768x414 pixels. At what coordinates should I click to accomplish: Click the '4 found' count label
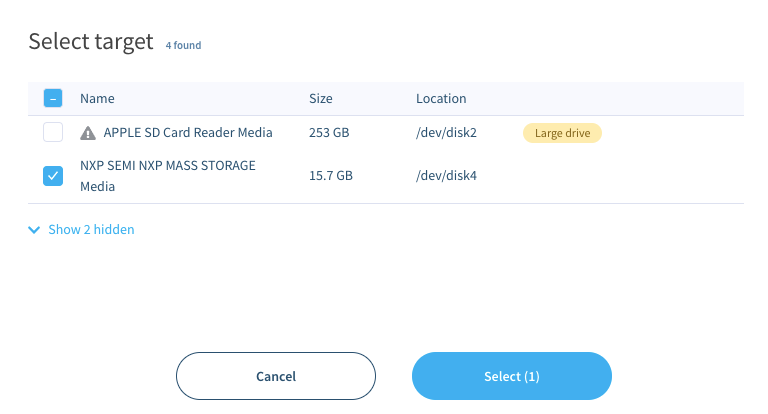pos(184,45)
